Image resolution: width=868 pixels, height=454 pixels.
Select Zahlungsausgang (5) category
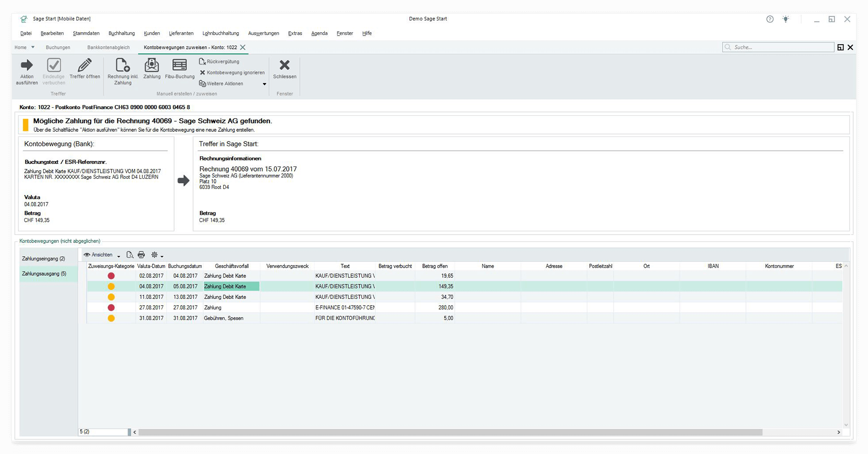48,274
